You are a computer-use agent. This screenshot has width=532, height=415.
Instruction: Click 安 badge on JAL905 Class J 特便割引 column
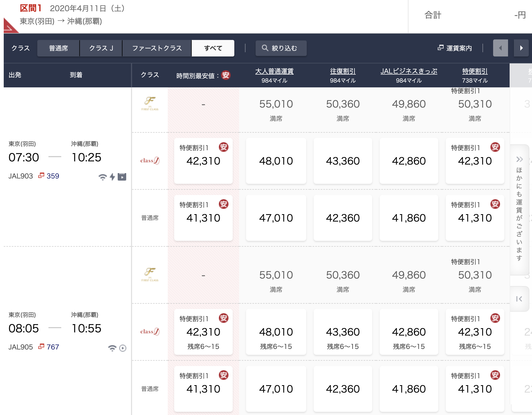tap(495, 318)
